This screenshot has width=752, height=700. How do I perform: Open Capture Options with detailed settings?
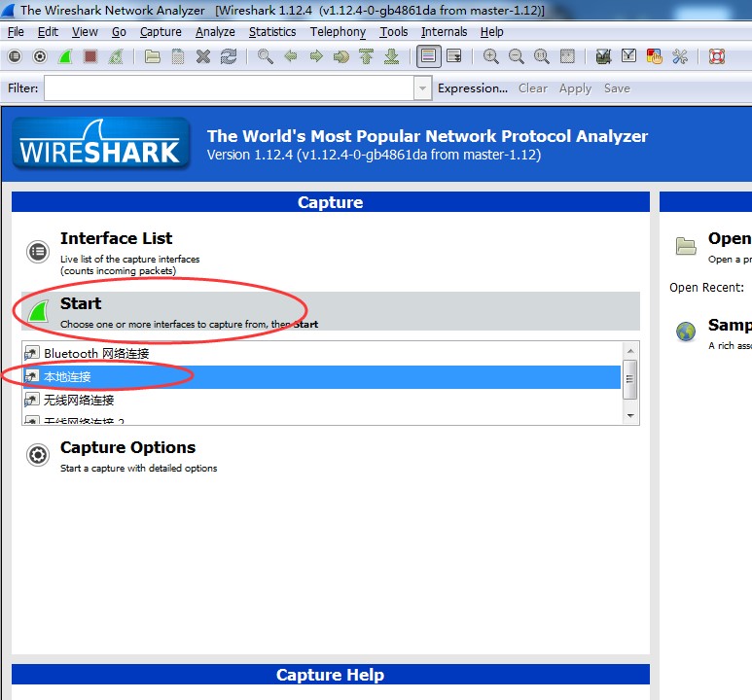[x=127, y=447]
